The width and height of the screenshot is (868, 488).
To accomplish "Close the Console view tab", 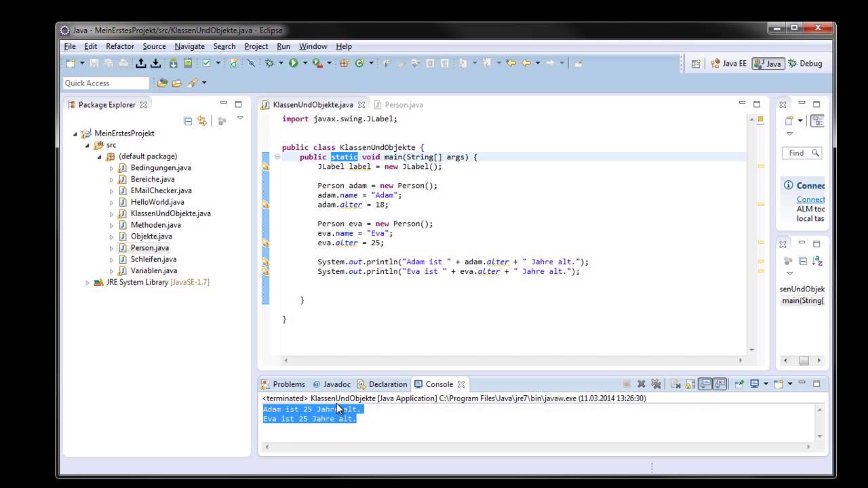I will click(461, 384).
